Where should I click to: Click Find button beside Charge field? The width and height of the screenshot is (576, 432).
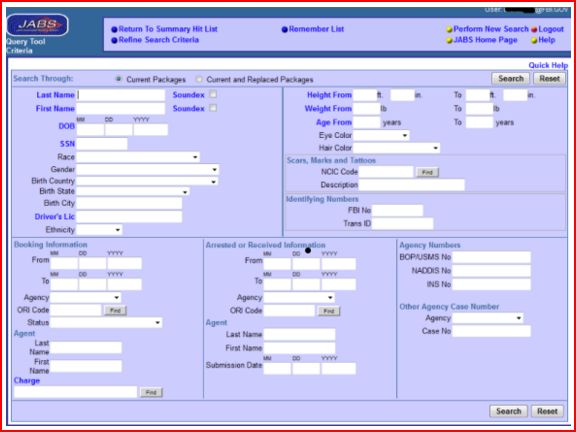151,392
